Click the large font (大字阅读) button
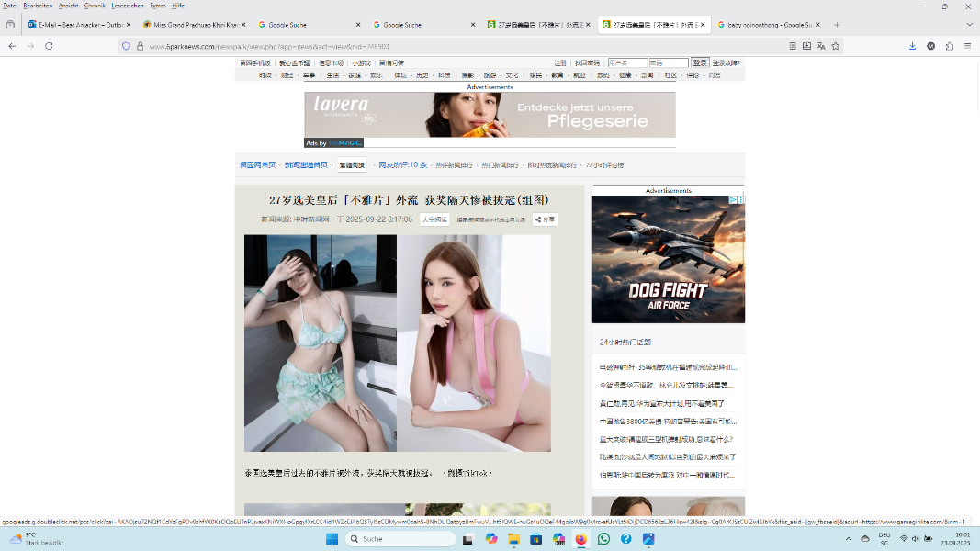This screenshot has width=980, height=551. pyautogui.click(x=434, y=219)
